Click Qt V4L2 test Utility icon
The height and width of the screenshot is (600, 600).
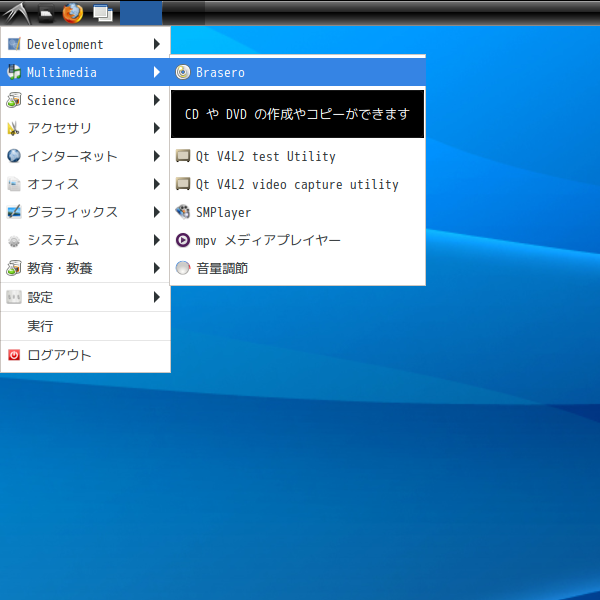pyautogui.click(x=183, y=156)
